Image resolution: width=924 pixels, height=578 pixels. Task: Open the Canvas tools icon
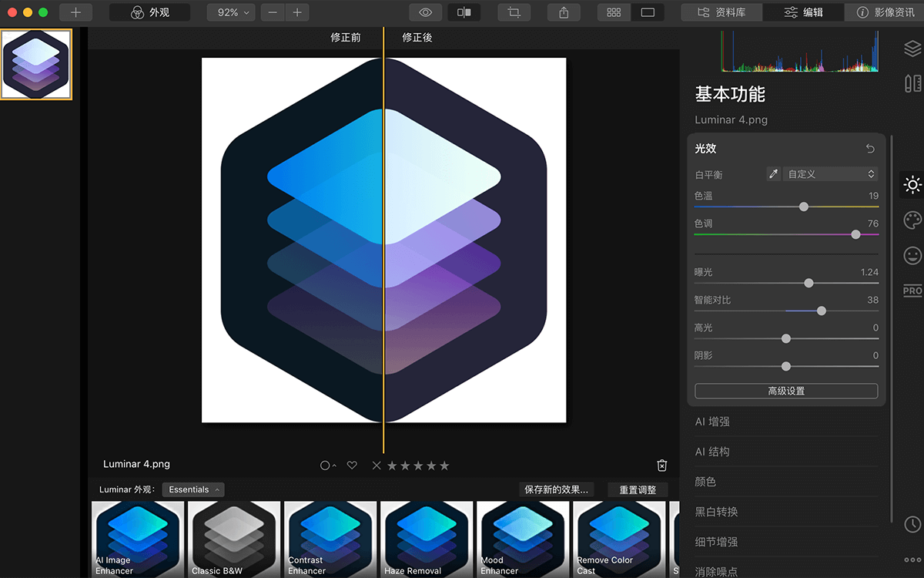click(912, 83)
